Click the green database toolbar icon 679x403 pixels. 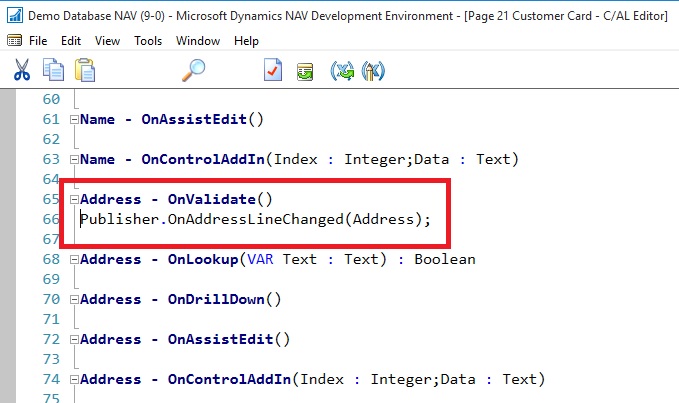304,70
